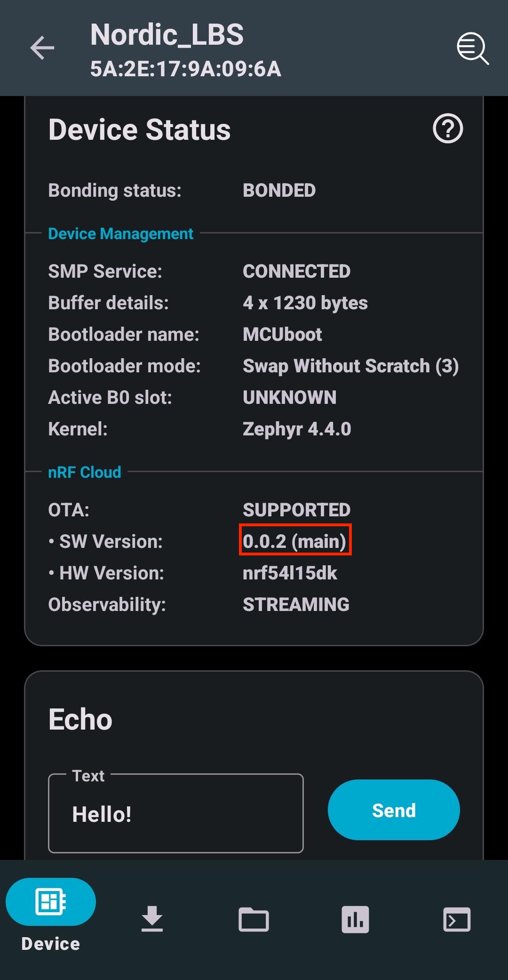Tap the Nordic_LBS device title
Image resolution: width=508 pixels, height=980 pixels.
click(x=167, y=35)
